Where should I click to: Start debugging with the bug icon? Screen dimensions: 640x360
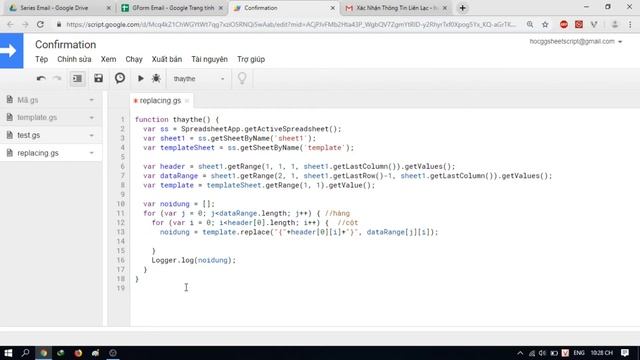(156, 78)
